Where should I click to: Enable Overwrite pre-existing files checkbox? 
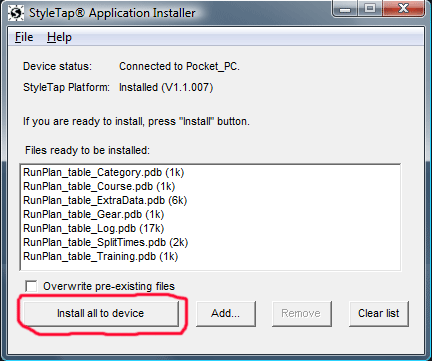(31, 286)
